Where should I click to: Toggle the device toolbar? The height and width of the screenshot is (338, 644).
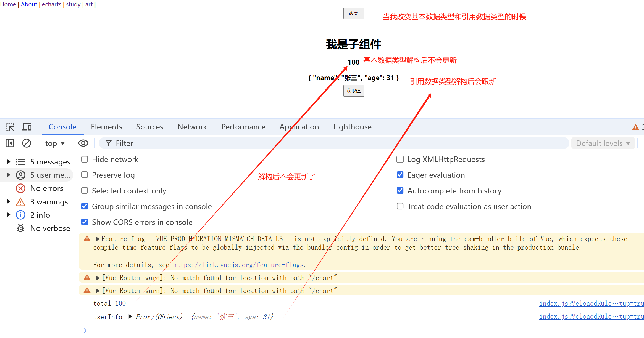pyautogui.click(x=27, y=126)
